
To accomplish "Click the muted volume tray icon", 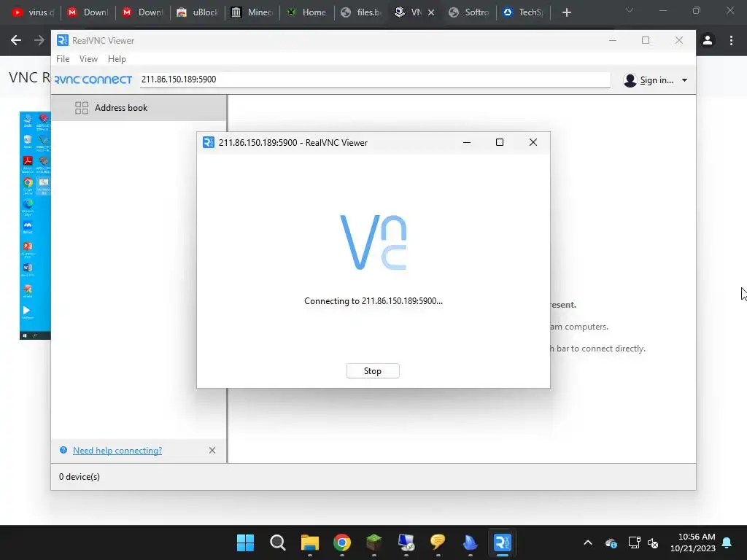I will click(x=653, y=542).
